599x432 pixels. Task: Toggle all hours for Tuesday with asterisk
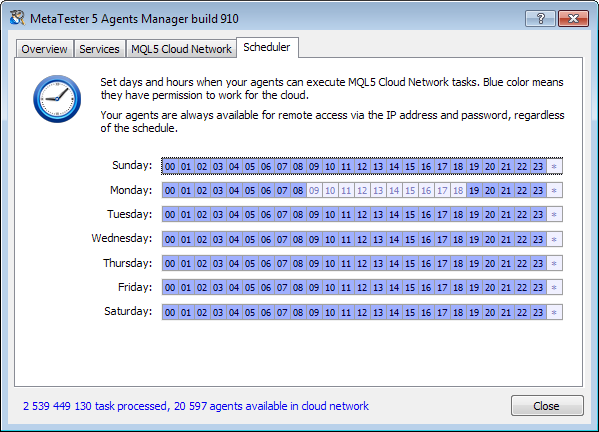tap(554, 215)
